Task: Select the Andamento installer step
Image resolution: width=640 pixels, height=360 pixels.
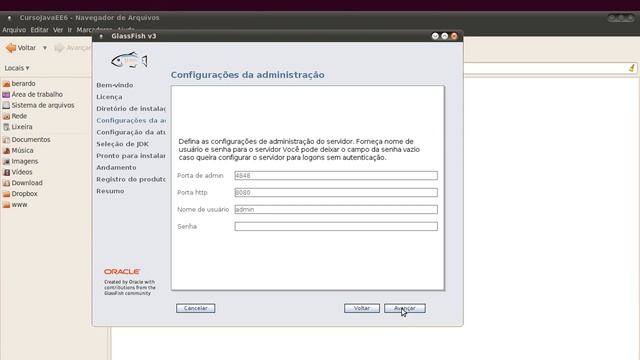Action: (x=116, y=167)
